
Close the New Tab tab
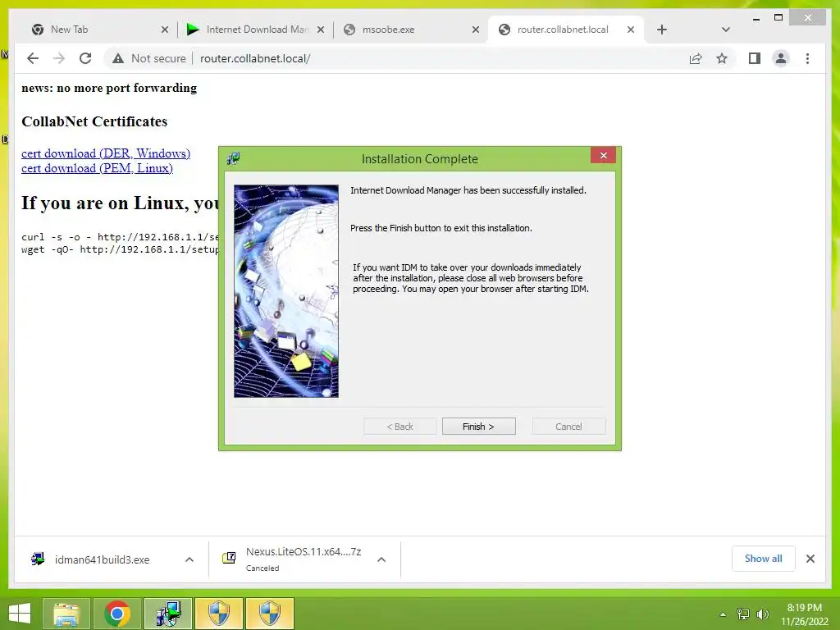pyautogui.click(x=165, y=30)
